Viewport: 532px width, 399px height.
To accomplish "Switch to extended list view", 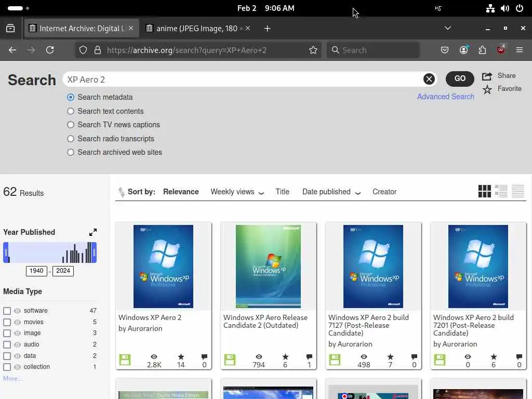I will [x=501, y=191].
